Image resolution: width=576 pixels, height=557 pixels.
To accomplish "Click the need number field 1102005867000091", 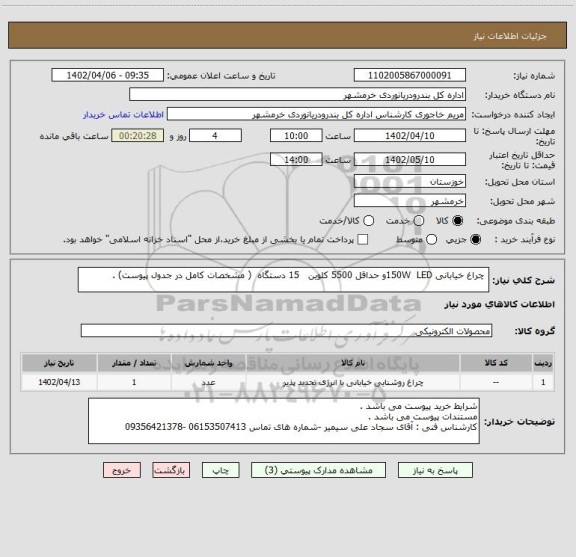I will pos(410,75).
